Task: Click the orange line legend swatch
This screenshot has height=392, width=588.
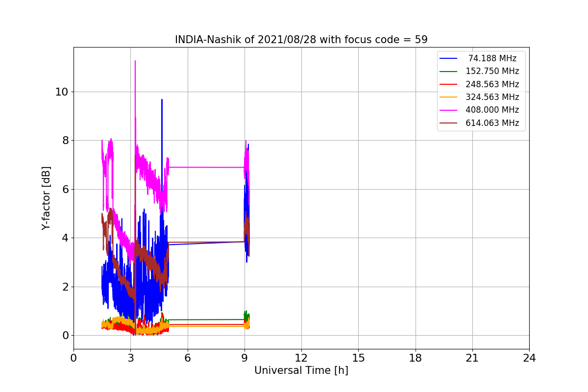Action: pos(448,98)
